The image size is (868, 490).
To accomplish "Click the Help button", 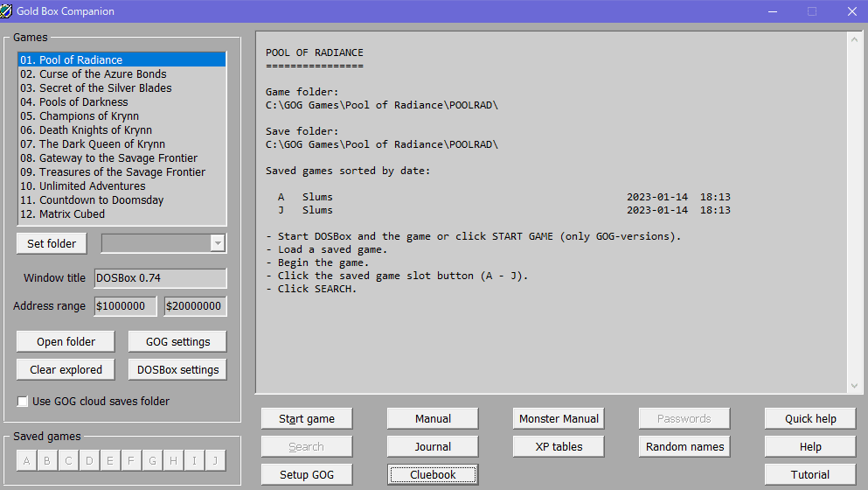I will (810, 447).
